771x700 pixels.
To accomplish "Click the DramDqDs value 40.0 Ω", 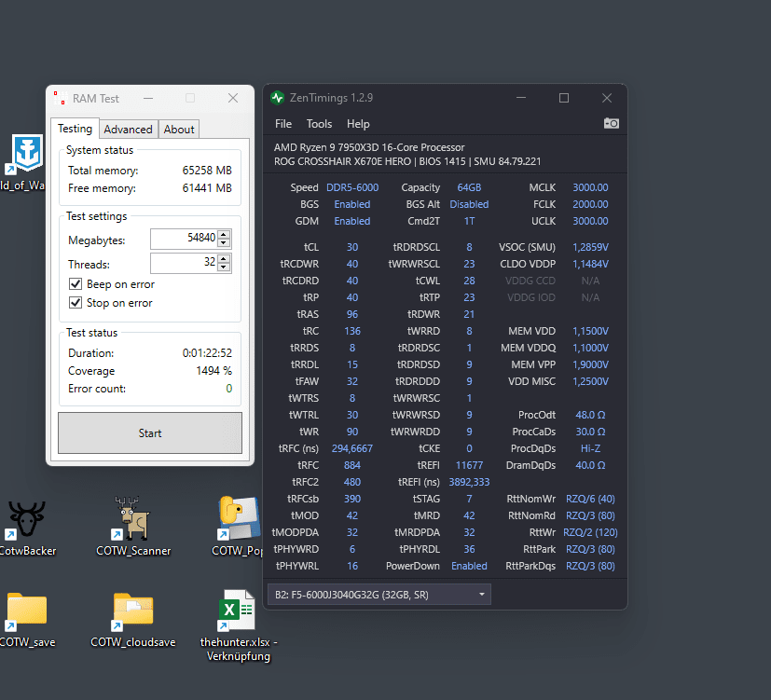I will coord(590,465).
